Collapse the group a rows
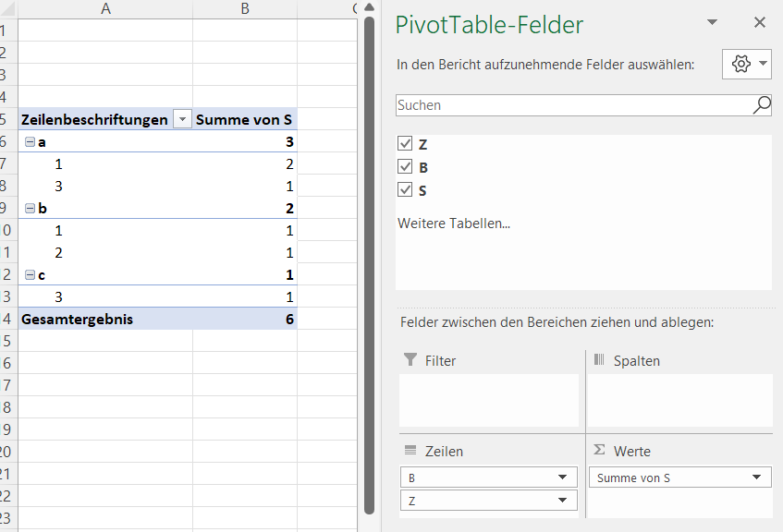783x532 pixels. (30, 142)
